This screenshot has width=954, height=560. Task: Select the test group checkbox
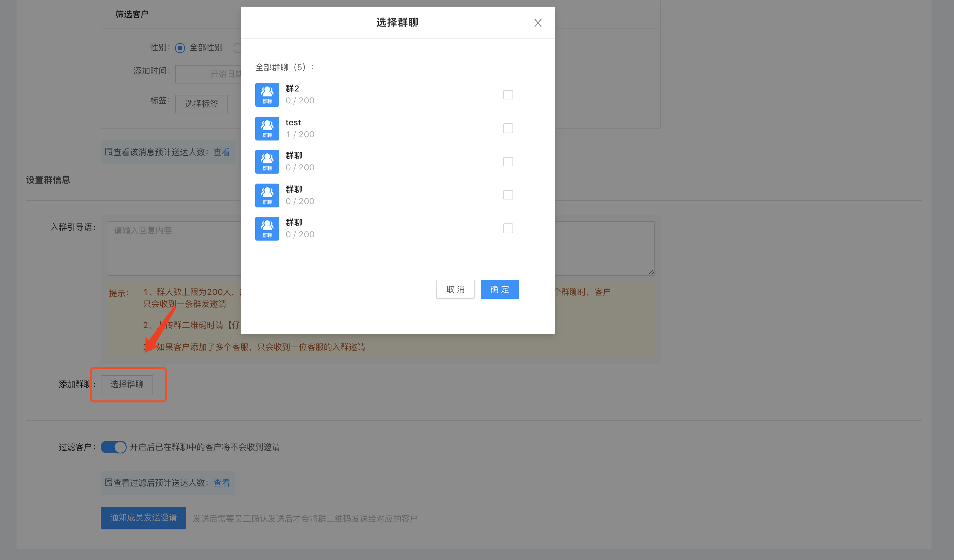pos(508,128)
